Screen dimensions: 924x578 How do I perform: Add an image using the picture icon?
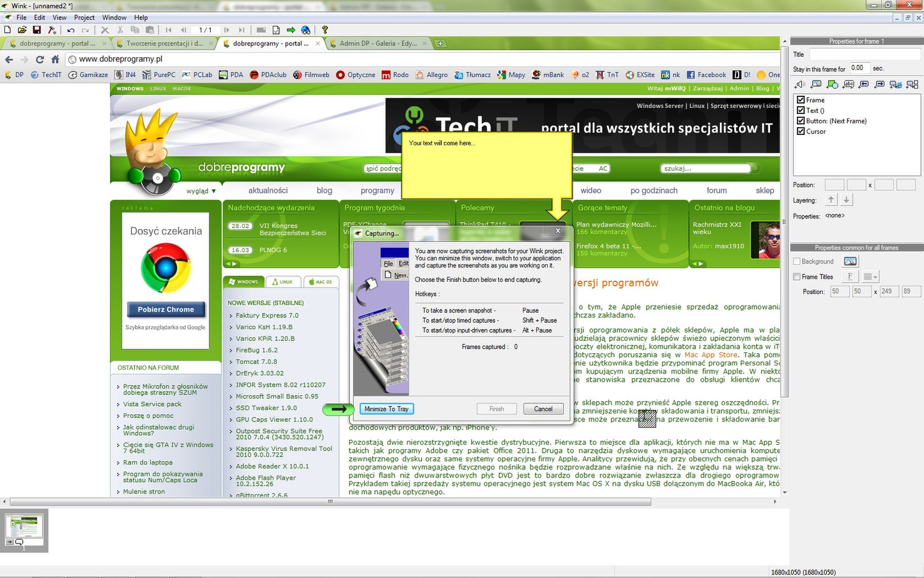pyautogui.click(x=816, y=85)
